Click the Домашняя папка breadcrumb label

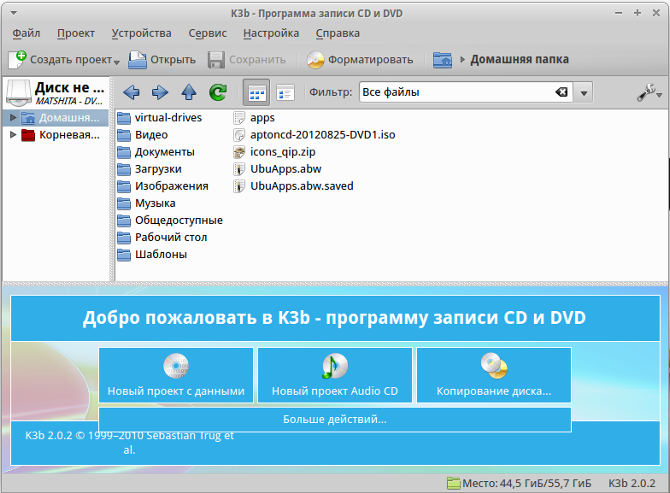click(x=520, y=59)
